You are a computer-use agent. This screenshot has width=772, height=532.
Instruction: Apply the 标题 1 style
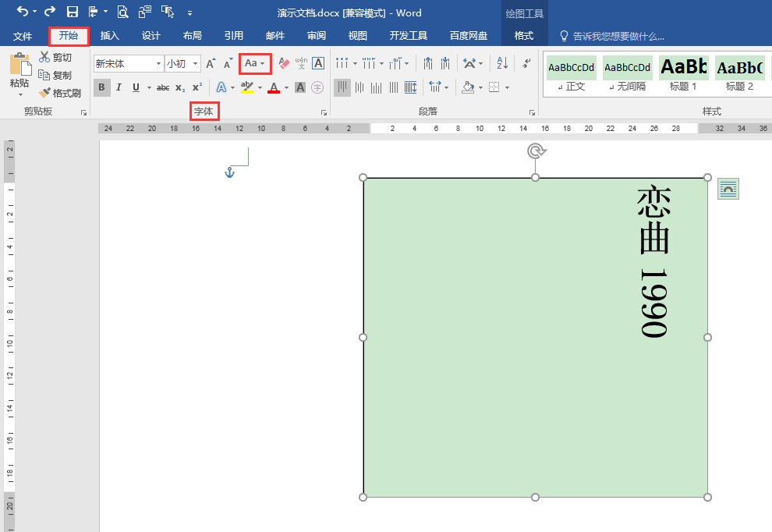(x=683, y=74)
